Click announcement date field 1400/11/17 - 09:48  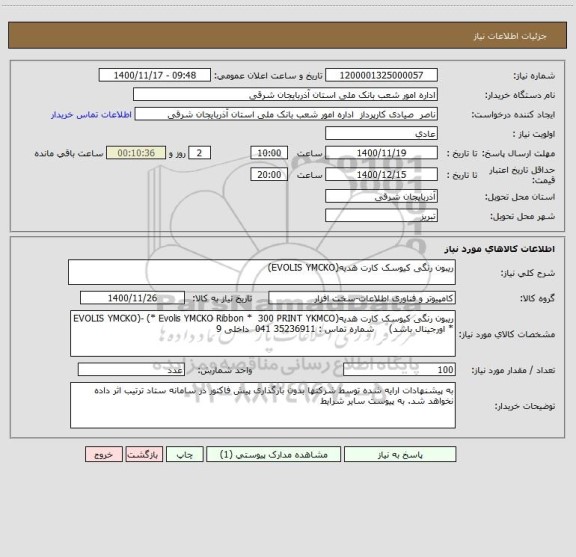[x=155, y=75]
